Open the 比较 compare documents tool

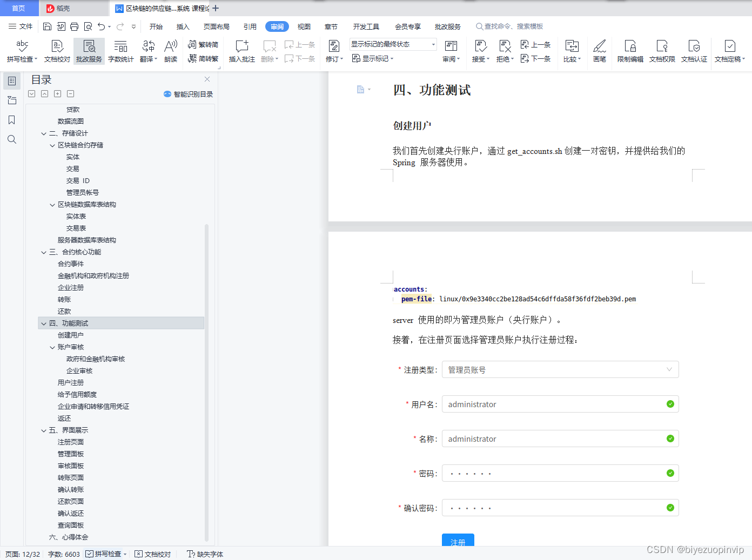coord(572,51)
